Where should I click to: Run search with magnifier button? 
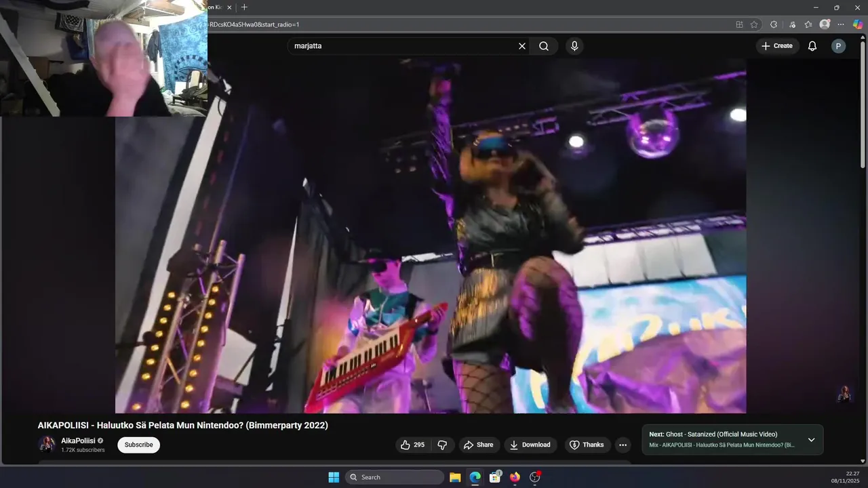pyautogui.click(x=544, y=46)
